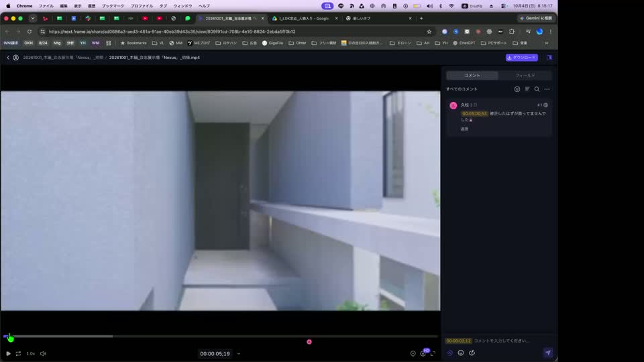Click the Gemini に相談 button
The image size is (644, 362).
tap(535, 19)
